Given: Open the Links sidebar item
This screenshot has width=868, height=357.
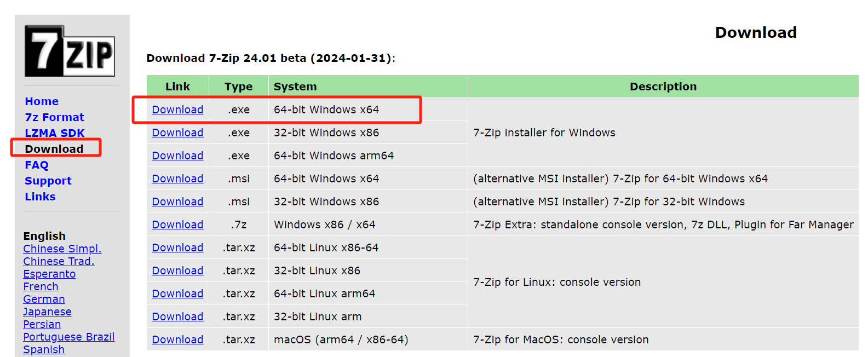Looking at the screenshot, I should 40,197.
